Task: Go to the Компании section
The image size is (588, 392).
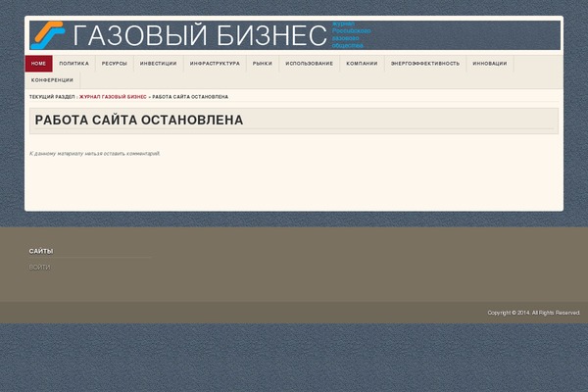Action: [362, 64]
